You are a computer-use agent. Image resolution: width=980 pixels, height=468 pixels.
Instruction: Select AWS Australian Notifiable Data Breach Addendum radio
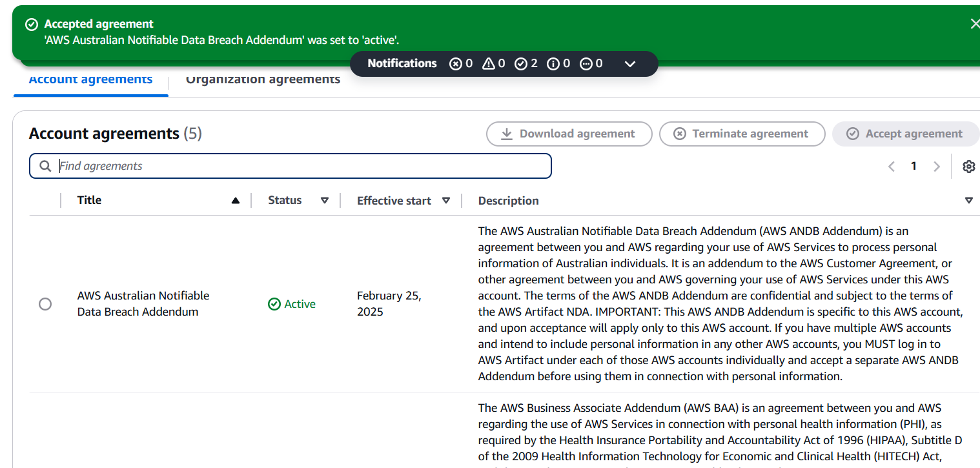tap(45, 304)
